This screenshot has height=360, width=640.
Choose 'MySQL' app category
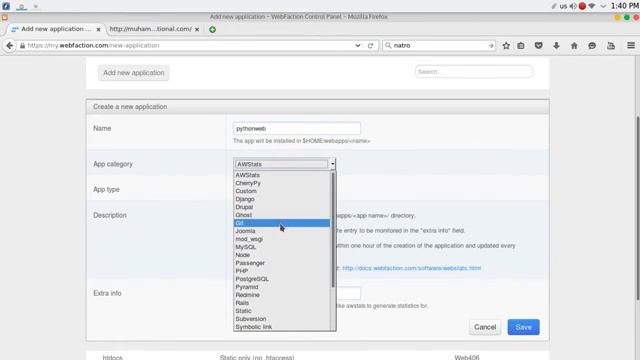point(282,247)
